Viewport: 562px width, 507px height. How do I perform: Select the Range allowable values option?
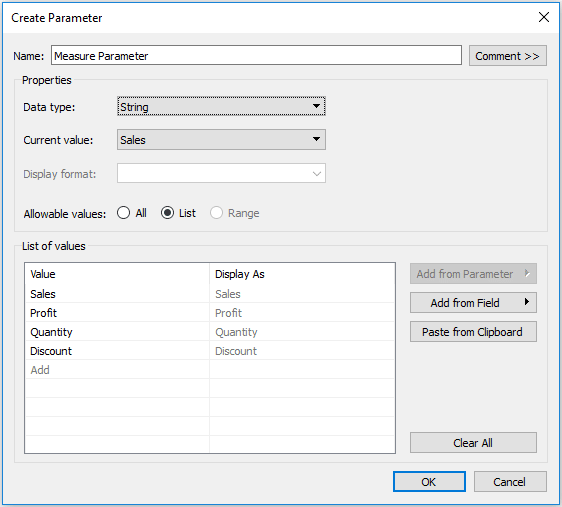click(x=235, y=213)
